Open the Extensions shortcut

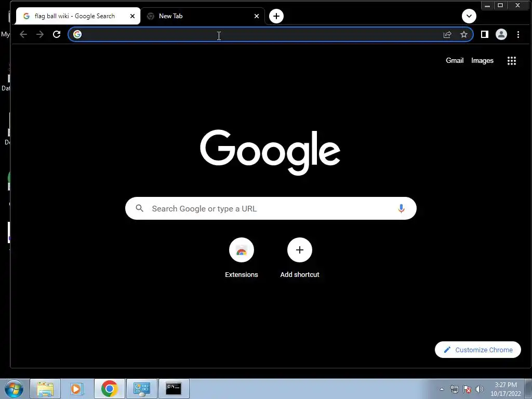pyautogui.click(x=241, y=258)
